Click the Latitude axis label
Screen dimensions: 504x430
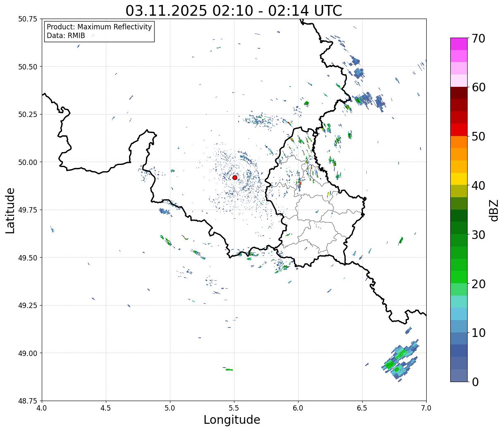[10, 210]
